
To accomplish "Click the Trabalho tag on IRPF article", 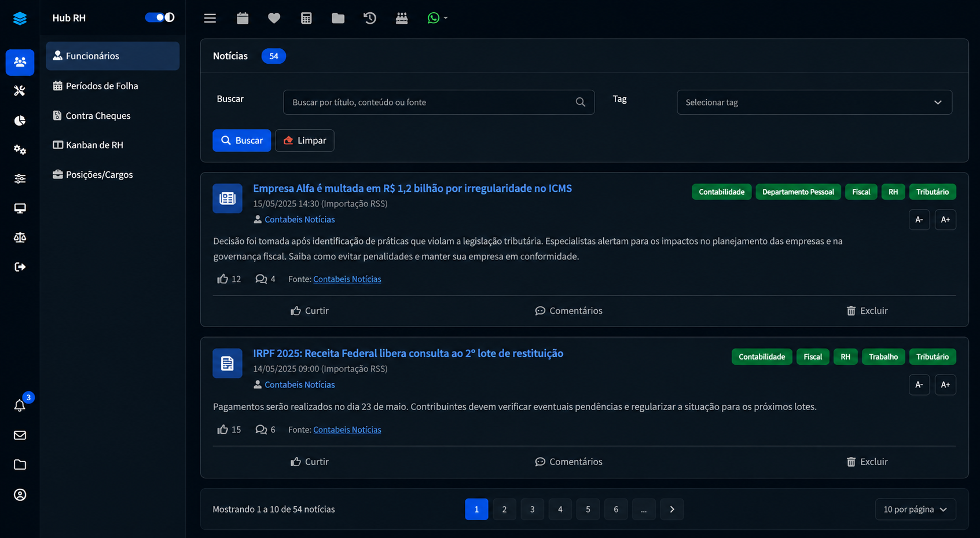I will tap(883, 357).
